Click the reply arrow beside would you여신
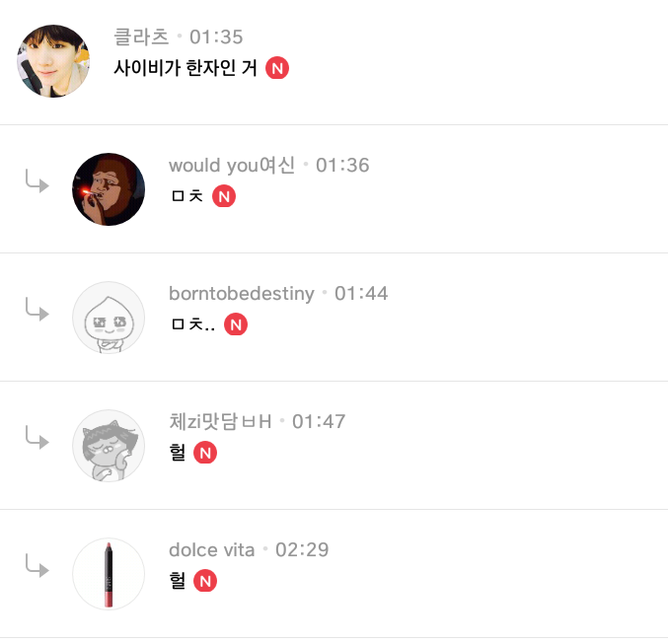668x644 pixels. [x=37, y=181]
